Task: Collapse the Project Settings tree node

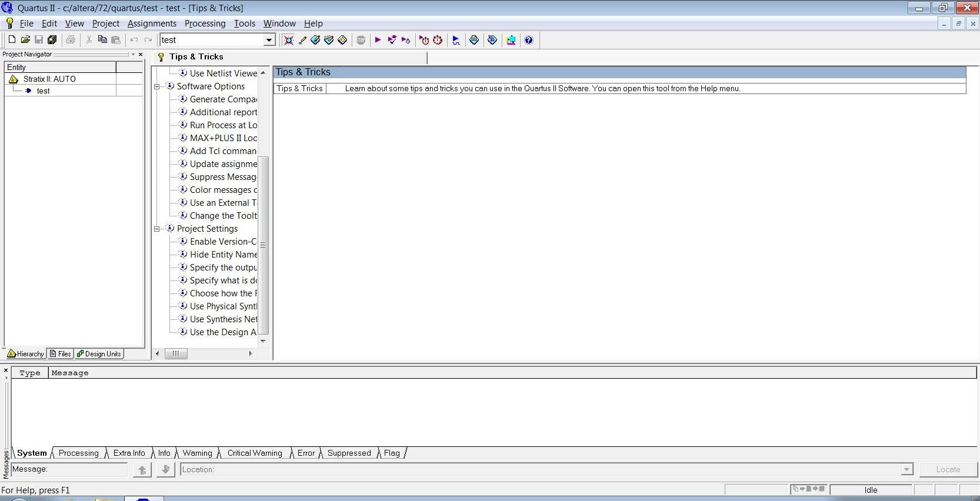Action: [157, 229]
